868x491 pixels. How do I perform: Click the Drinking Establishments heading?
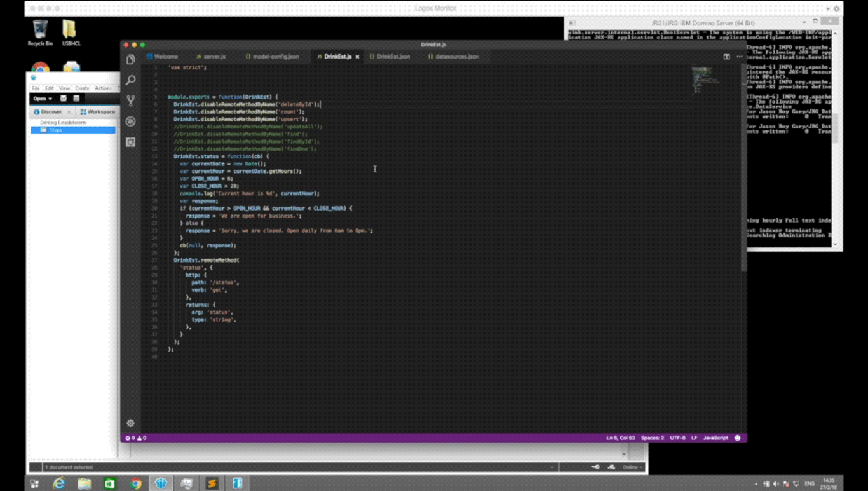click(63, 122)
